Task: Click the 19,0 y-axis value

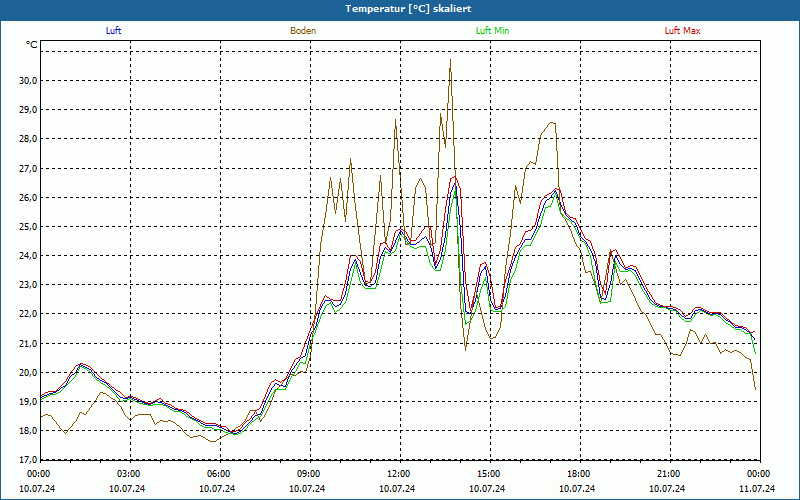Action: point(28,402)
